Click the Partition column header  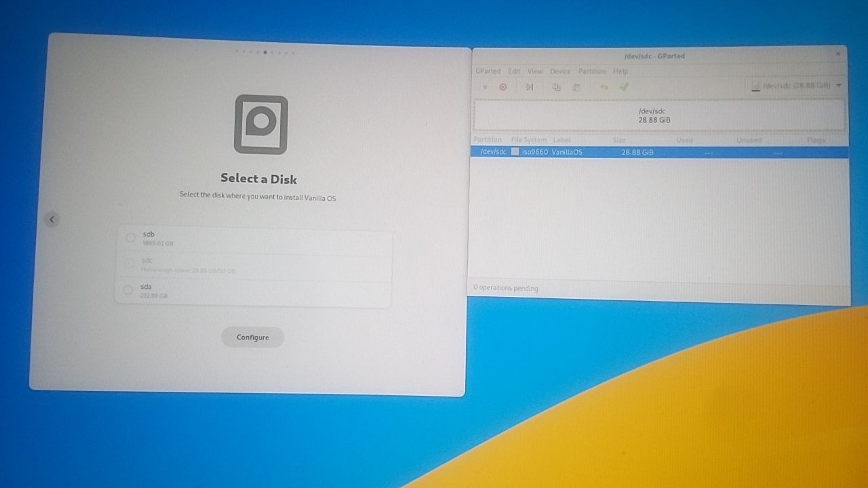click(488, 140)
